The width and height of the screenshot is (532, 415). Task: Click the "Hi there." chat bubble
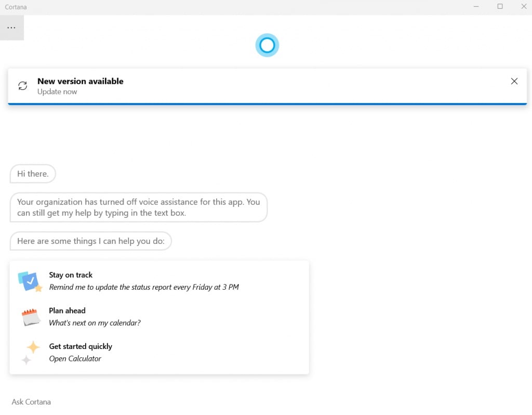pyautogui.click(x=33, y=174)
